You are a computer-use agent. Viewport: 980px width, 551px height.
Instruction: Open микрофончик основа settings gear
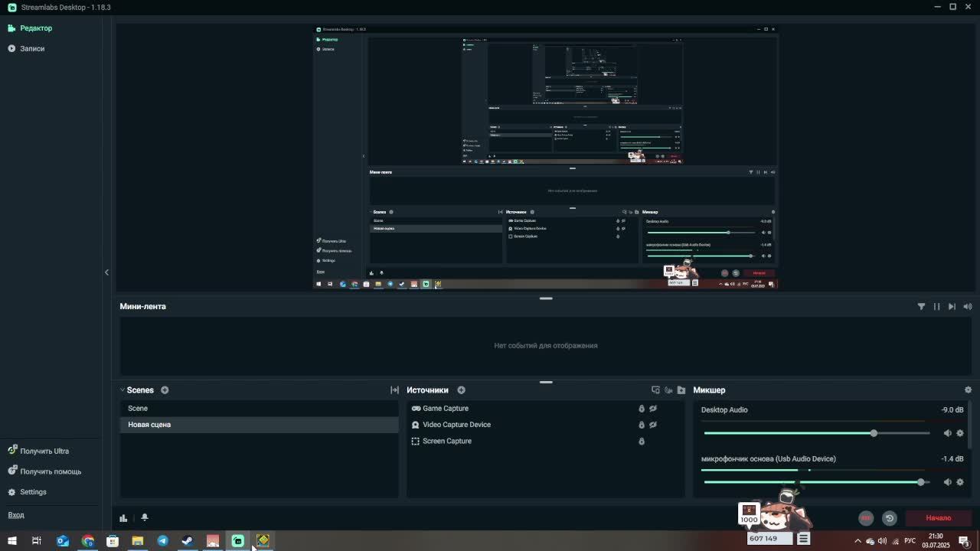960,482
